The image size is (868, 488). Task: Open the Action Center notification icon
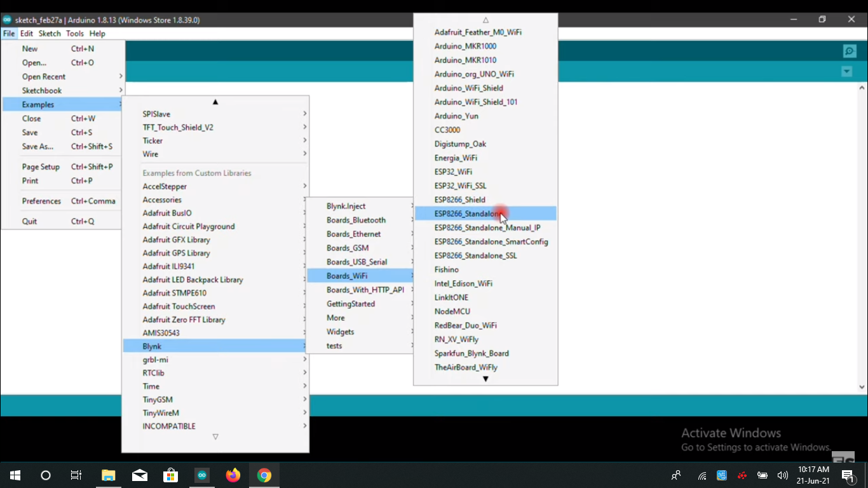(x=846, y=475)
